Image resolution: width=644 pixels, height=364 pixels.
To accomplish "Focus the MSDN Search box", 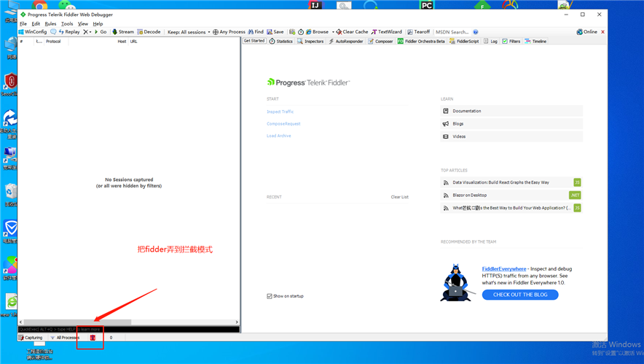I will (x=452, y=31).
